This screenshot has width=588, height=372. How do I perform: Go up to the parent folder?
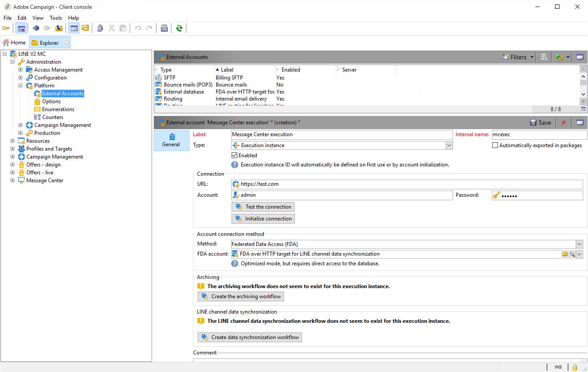click(59, 28)
